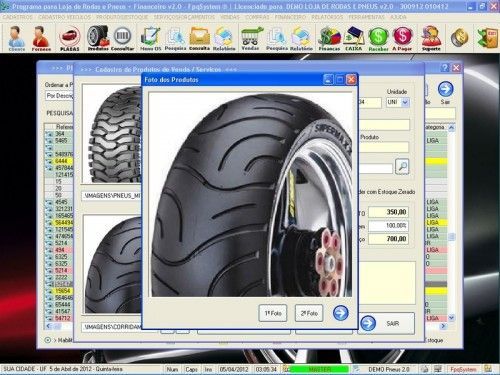Select the radio button beside Habilit text

coord(48,340)
